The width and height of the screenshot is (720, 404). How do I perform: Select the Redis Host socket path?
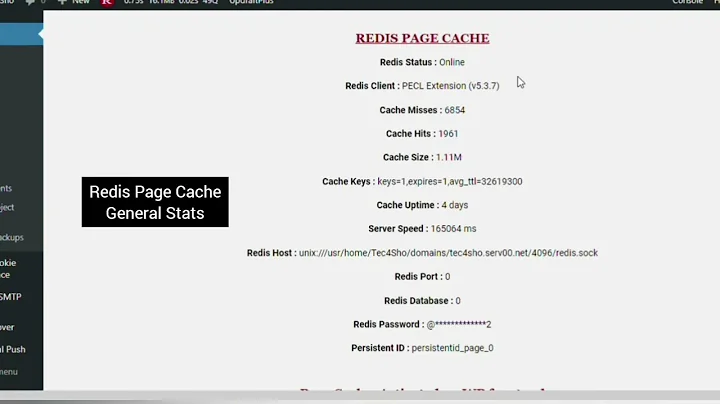click(448, 253)
